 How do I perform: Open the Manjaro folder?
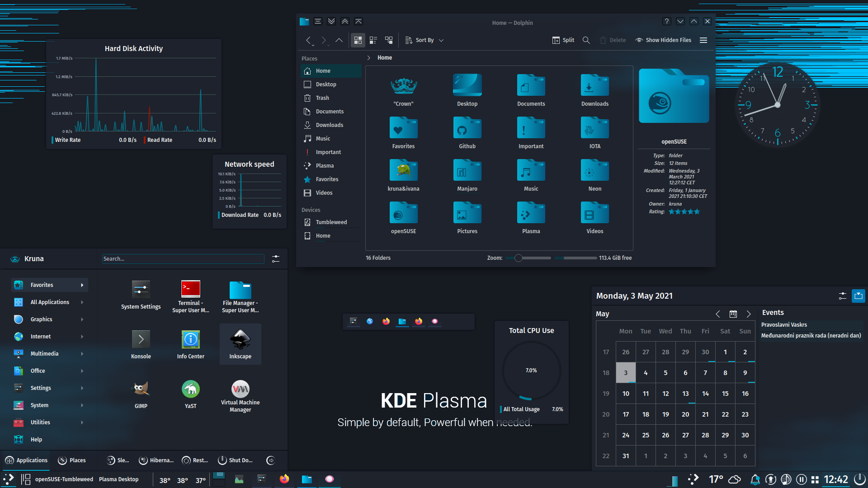click(467, 176)
